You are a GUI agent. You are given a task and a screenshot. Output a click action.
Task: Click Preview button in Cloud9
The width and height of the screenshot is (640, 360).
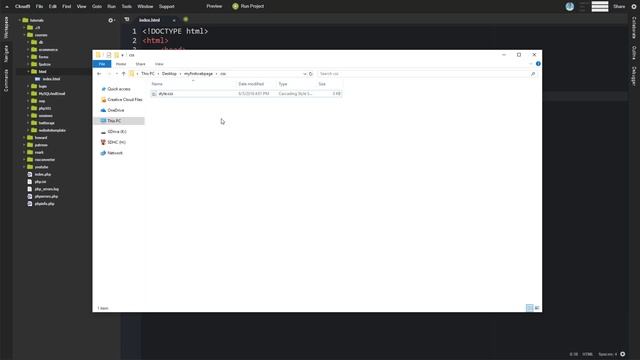coord(214,6)
